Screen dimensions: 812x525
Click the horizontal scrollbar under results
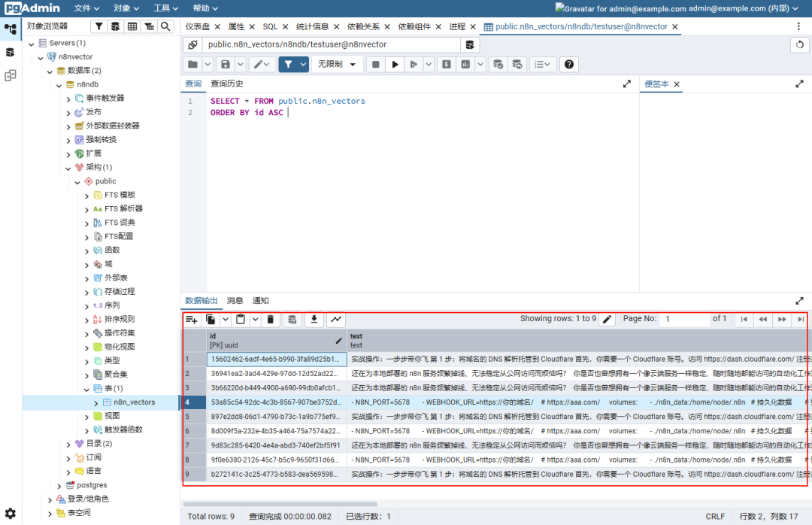coord(280,504)
